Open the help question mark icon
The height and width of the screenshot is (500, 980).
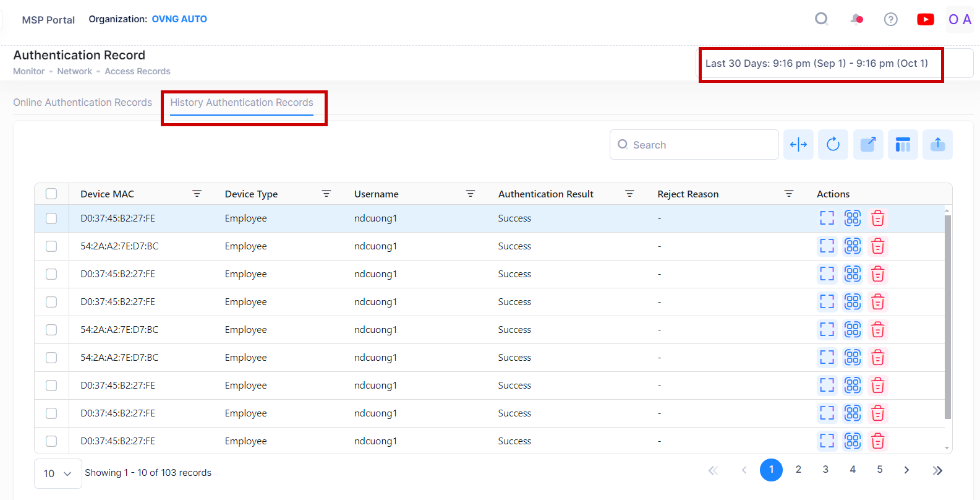[x=890, y=20]
